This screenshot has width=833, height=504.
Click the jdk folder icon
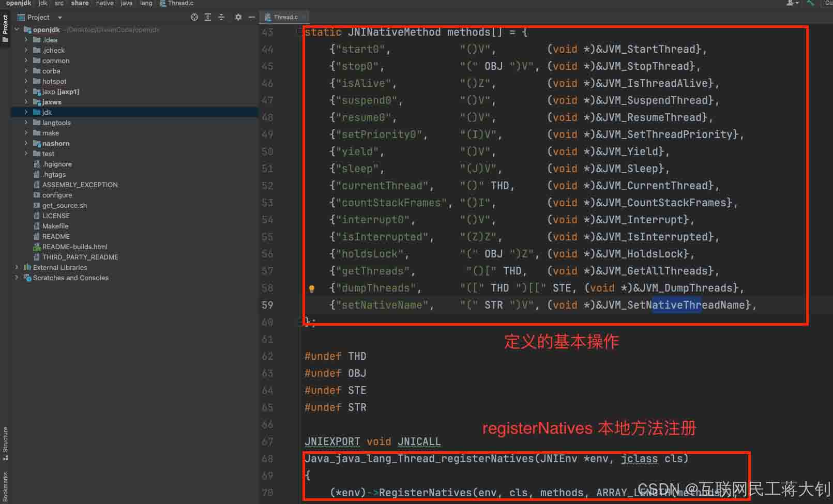tap(37, 112)
